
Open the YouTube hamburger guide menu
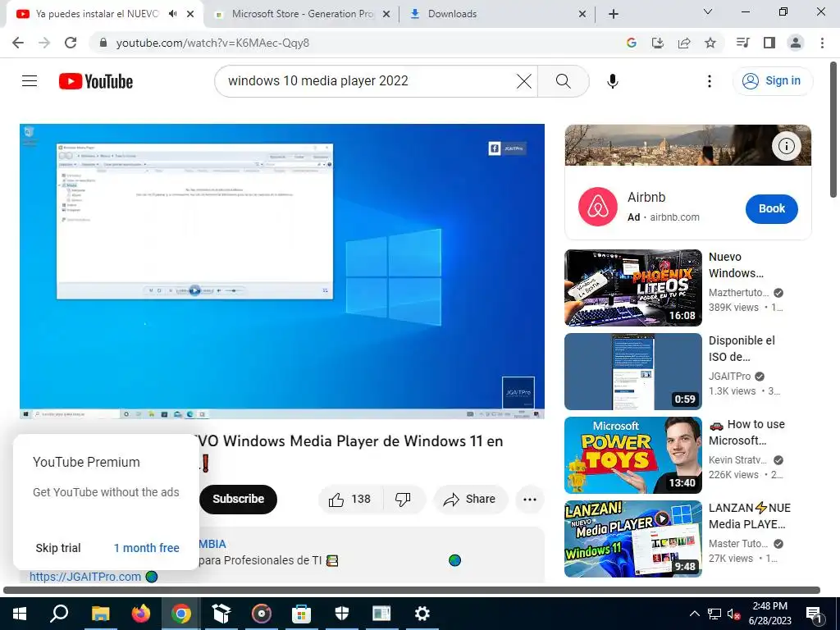(x=30, y=81)
